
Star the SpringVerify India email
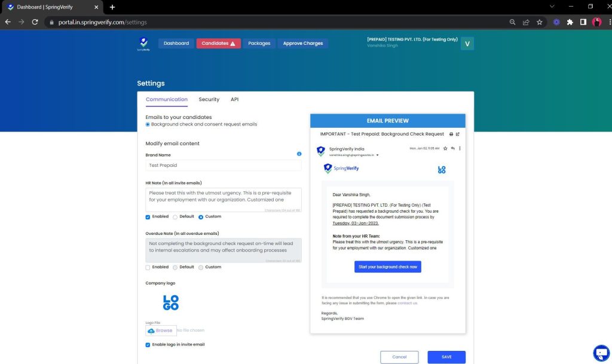(x=445, y=148)
